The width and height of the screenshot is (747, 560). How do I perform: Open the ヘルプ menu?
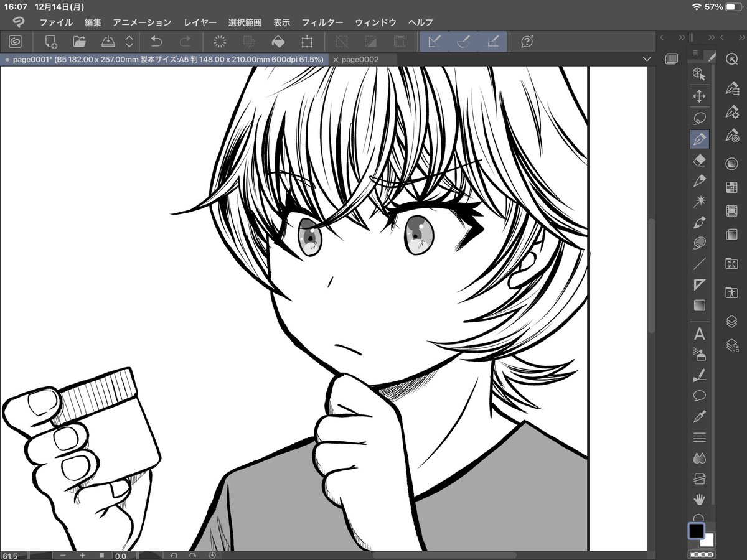click(421, 22)
